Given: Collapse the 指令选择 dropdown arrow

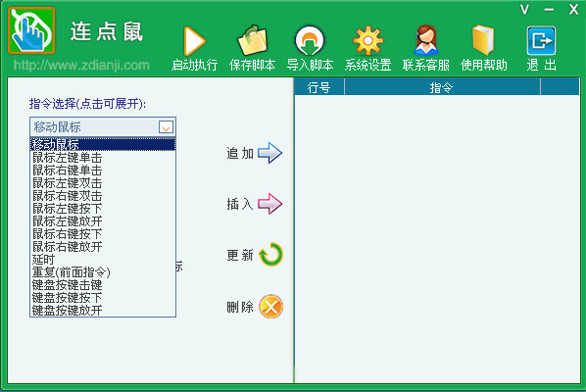Looking at the screenshot, I should (166, 127).
